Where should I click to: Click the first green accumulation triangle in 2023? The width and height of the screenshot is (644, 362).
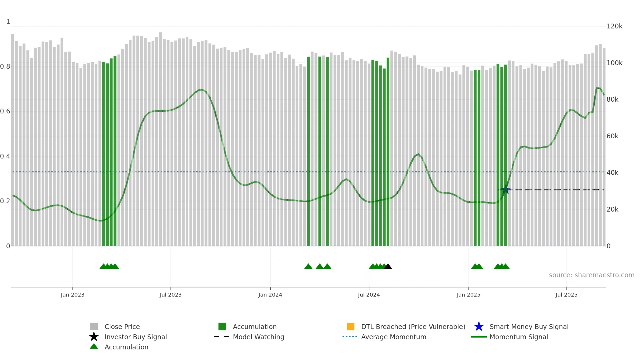pyautogui.click(x=103, y=266)
